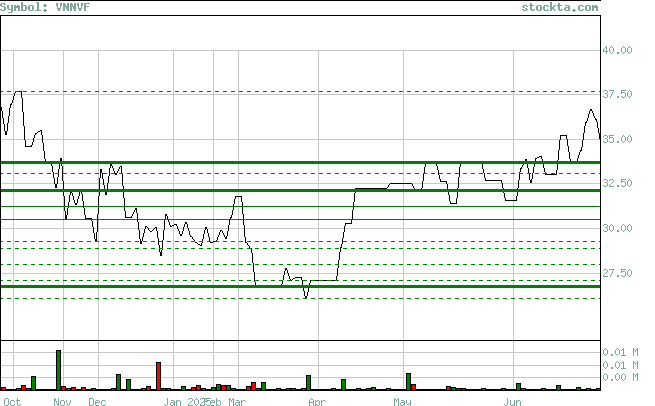Screen dimensions: 655x406
Task: Click the 'Symbol: VNNVF' label
Action: coord(45,7)
